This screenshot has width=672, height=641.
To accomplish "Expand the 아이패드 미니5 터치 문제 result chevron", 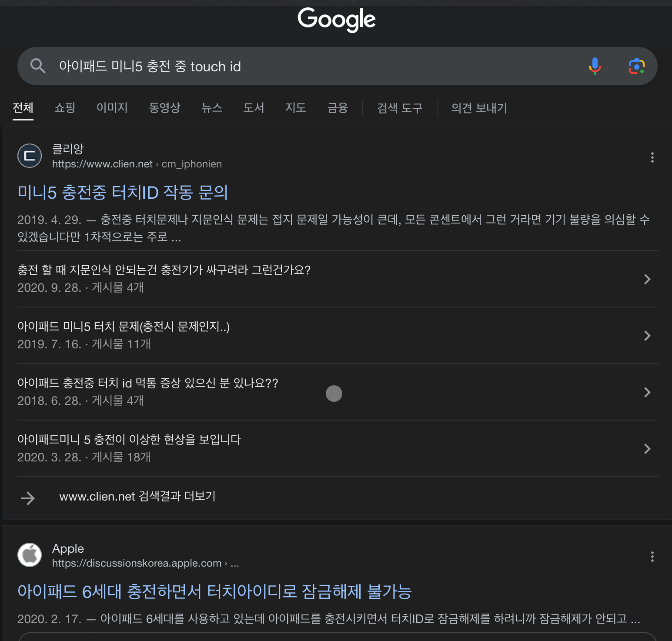I will point(647,336).
